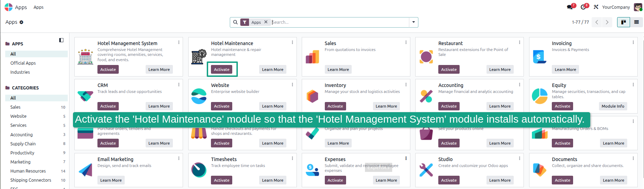Switch to Kanban view
644x189 pixels.
click(623, 22)
